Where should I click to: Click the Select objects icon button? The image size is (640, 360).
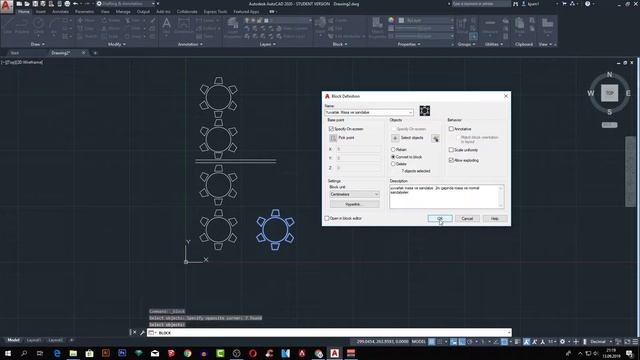coord(395,138)
